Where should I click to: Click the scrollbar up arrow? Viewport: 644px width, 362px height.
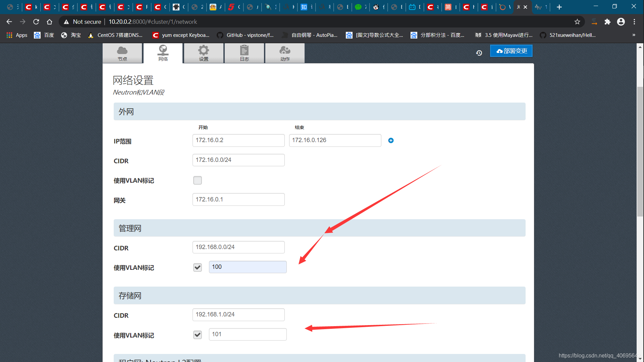[x=640, y=47]
